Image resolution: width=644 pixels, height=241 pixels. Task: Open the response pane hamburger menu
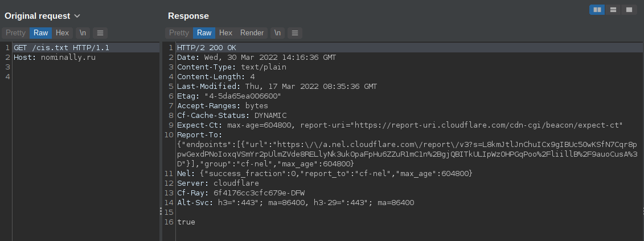[294, 33]
